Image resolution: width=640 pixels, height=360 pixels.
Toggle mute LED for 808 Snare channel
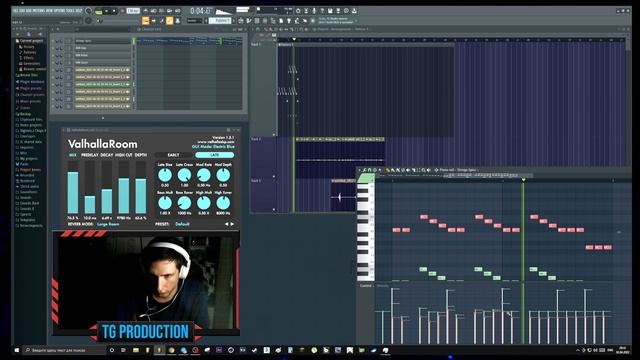point(53,63)
